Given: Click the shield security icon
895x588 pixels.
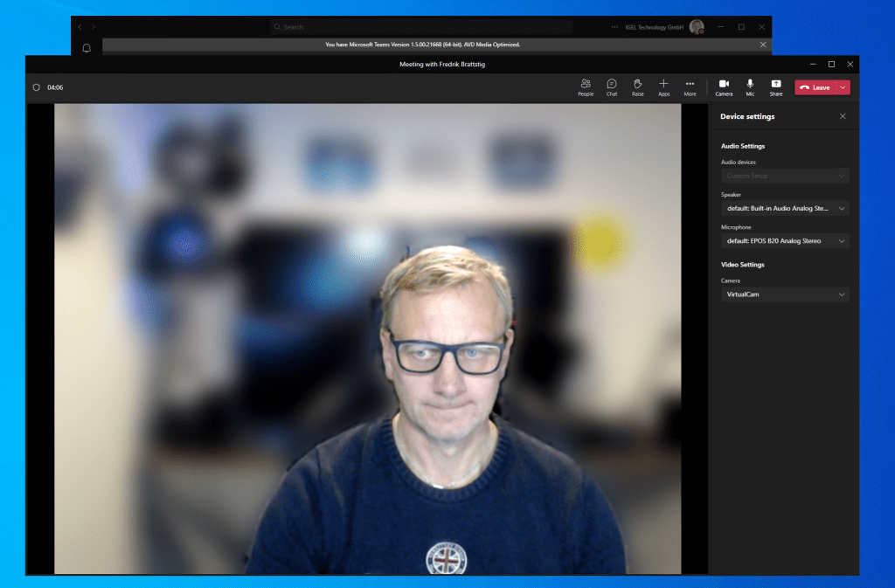Looking at the screenshot, I should point(37,87).
